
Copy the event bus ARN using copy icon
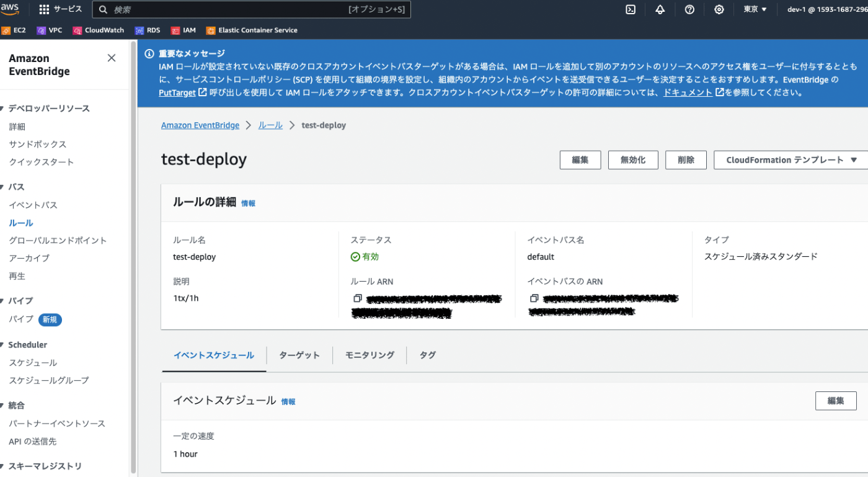coord(534,298)
